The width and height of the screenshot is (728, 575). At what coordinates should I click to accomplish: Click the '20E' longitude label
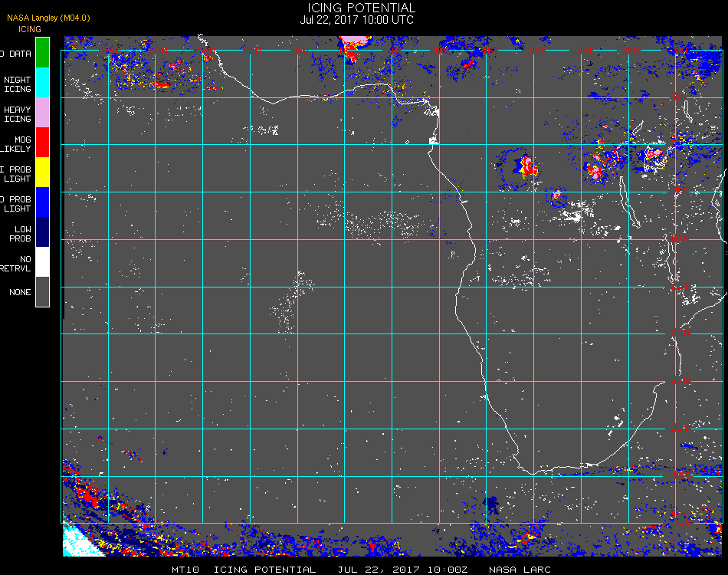[538, 50]
